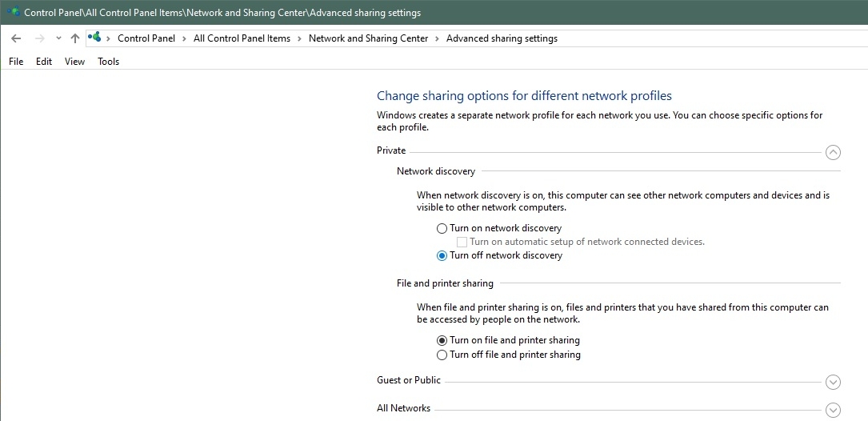The width and height of the screenshot is (868, 421).
Task: Open the View menu
Action: coord(74,62)
